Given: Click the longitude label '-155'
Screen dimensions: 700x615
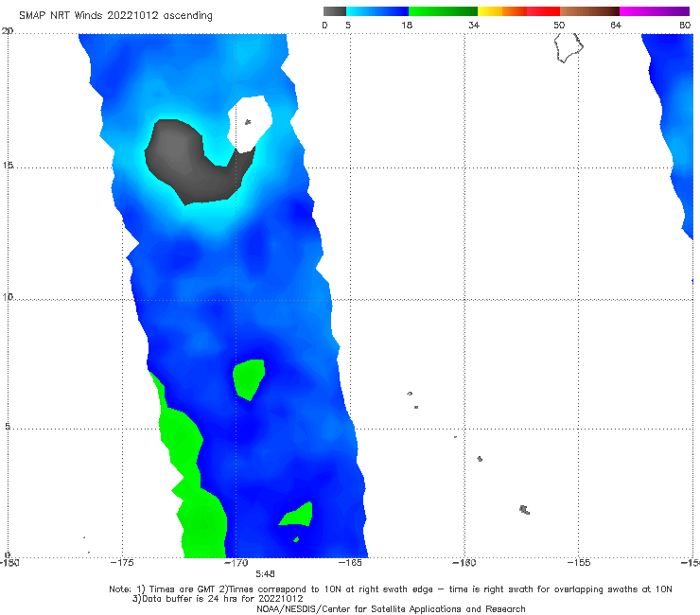Looking at the screenshot, I should (578, 563).
